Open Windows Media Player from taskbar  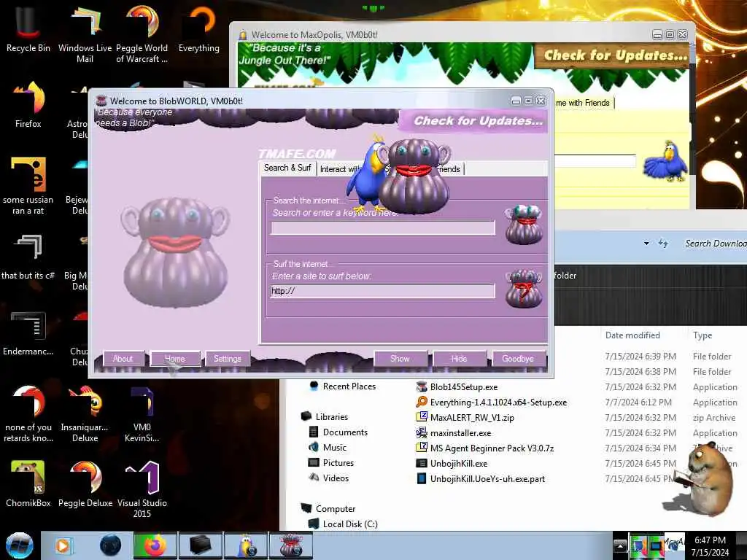click(63, 545)
